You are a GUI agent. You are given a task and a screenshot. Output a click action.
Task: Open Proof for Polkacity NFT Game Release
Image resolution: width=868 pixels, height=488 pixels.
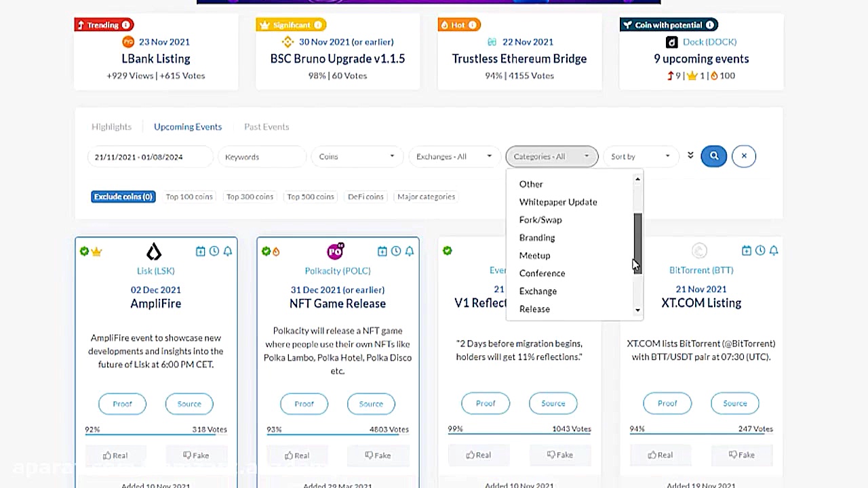click(x=304, y=404)
